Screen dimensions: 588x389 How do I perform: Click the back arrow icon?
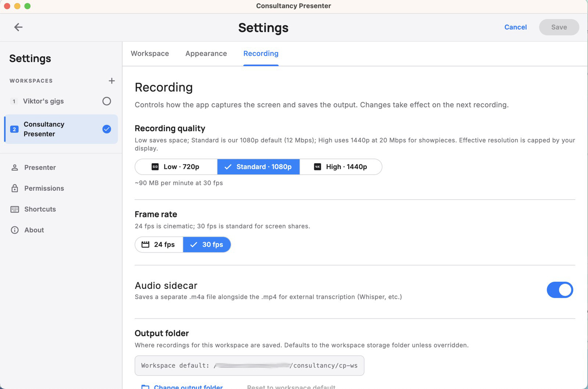click(18, 27)
